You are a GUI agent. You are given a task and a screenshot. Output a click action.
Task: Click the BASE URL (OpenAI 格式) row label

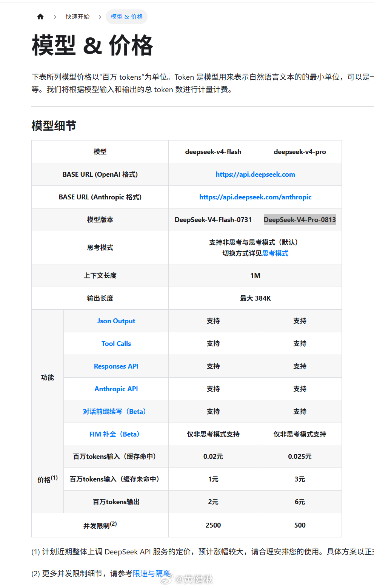pyautogui.click(x=100, y=174)
